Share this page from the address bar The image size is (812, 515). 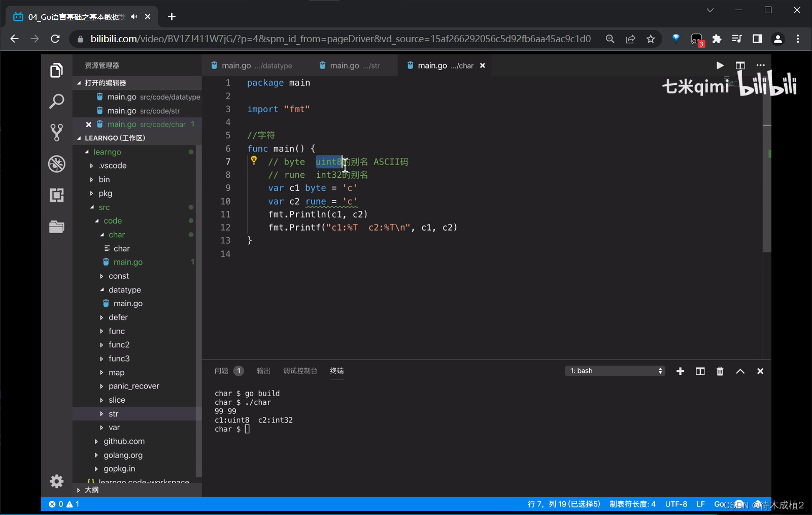pyautogui.click(x=630, y=39)
